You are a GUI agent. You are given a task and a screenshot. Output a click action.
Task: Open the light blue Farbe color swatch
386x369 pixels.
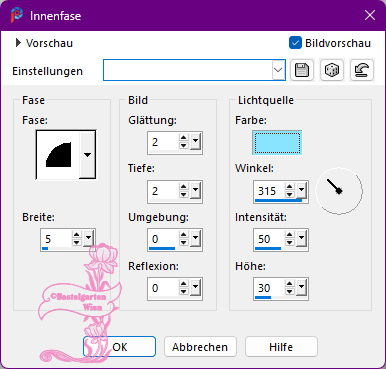coord(277,143)
